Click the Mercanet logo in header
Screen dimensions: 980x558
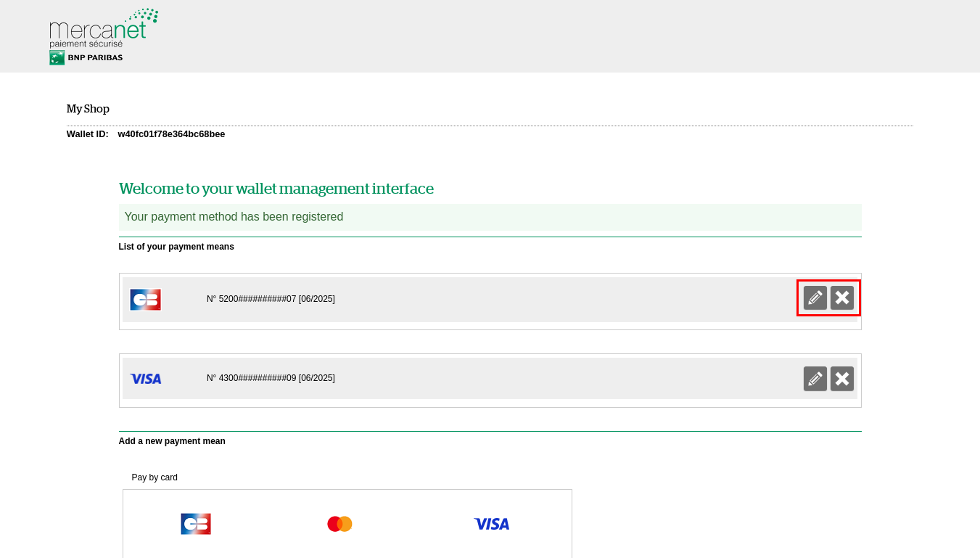[x=103, y=29]
